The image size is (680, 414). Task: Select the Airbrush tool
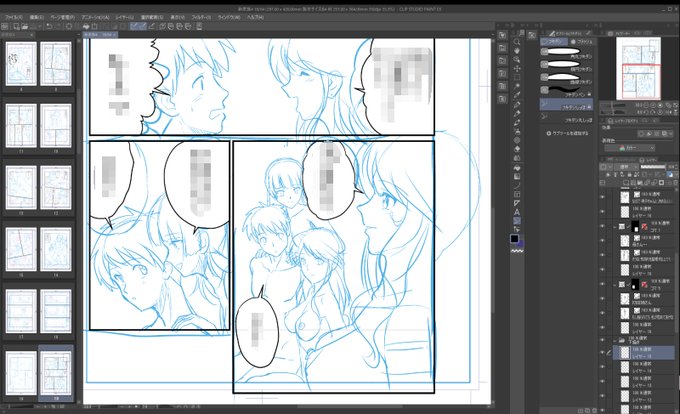(x=517, y=131)
